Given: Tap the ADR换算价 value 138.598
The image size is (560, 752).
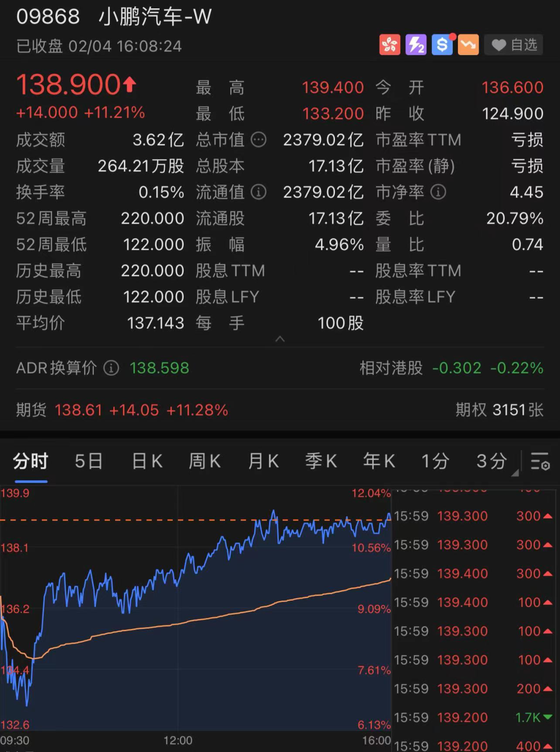Looking at the screenshot, I should pyautogui.click(x=159, y=368).
